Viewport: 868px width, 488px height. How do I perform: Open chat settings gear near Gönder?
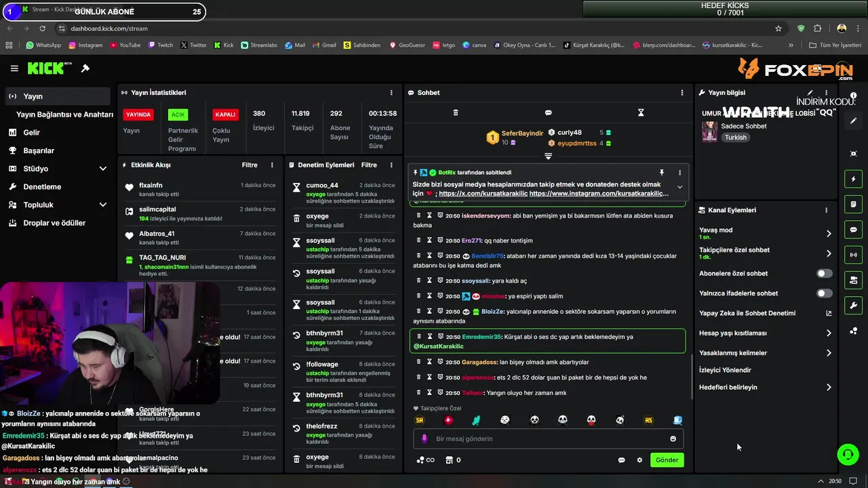coord(639,460)
